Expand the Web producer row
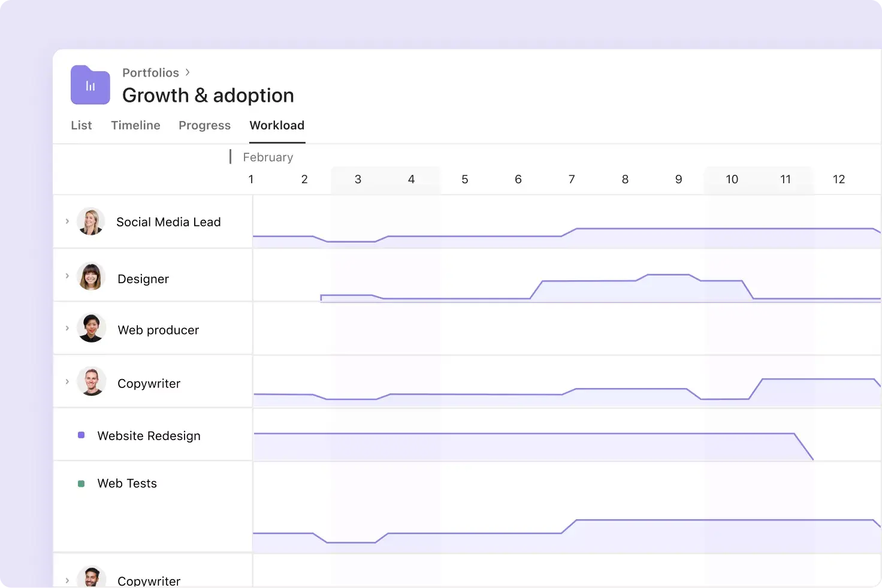The height and width of the screenshot is (588, 882). click(x=67, y=328)
